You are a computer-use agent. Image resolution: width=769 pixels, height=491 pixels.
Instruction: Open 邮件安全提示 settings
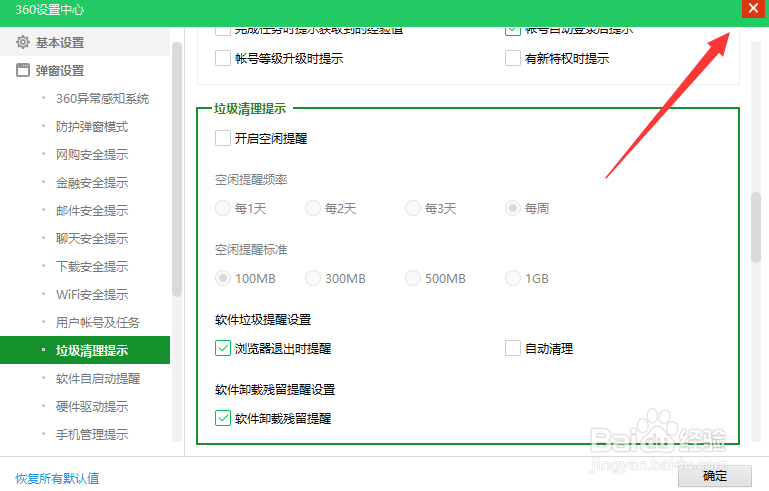coord(92,210)
